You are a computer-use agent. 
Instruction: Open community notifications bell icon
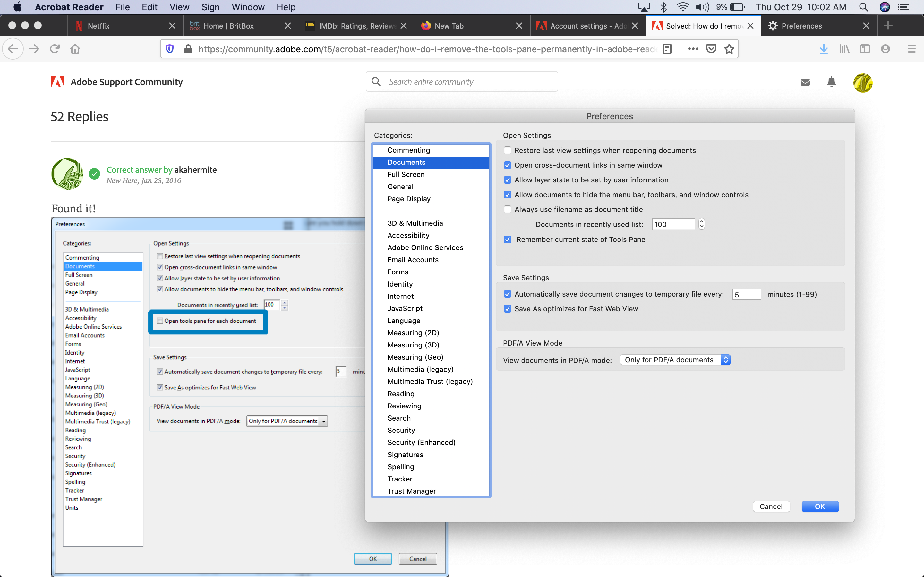(x=831, y=82)
